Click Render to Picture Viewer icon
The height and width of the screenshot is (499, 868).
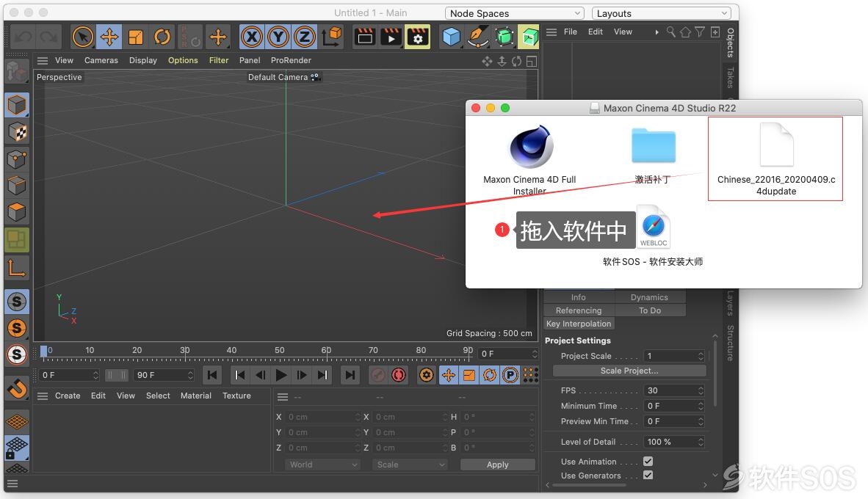pos(391,37)
